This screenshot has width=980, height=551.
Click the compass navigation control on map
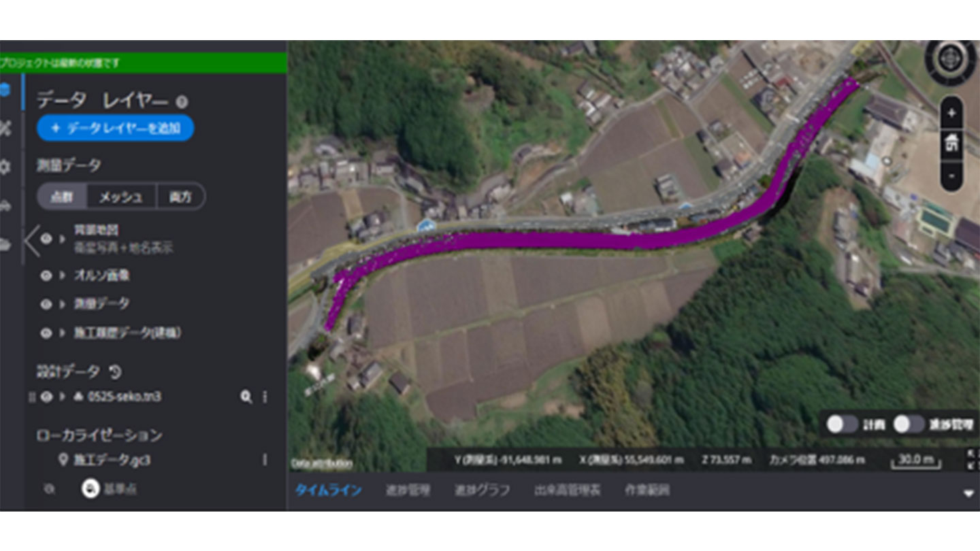tap(951, 60)
